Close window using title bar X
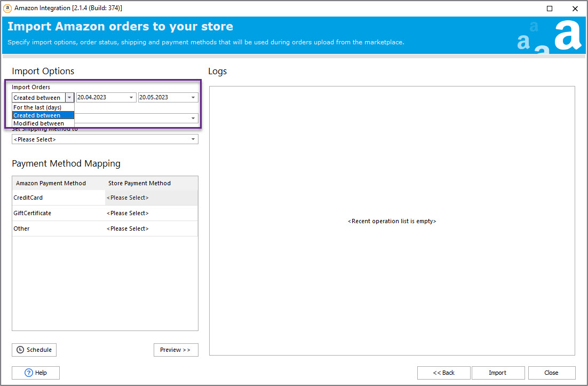This screenshot has width=588, height=386. (575, 9)
